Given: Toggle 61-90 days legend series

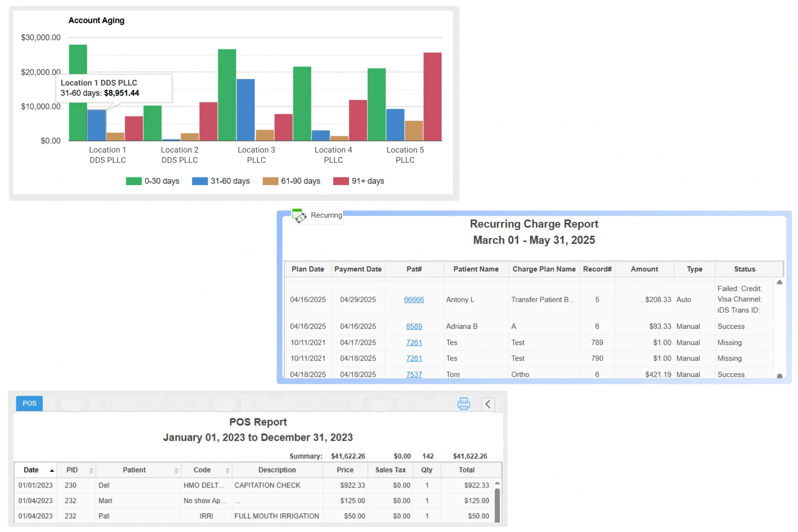Looking at the screenshot, I should [x=291, y=181].
